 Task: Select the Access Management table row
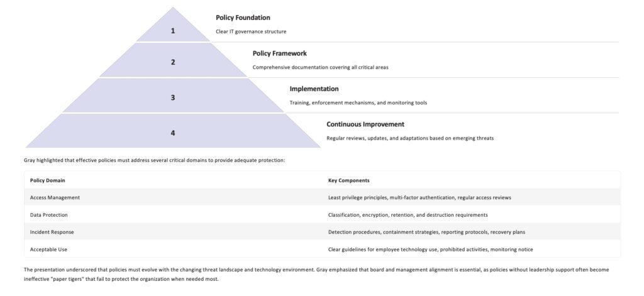55,197
